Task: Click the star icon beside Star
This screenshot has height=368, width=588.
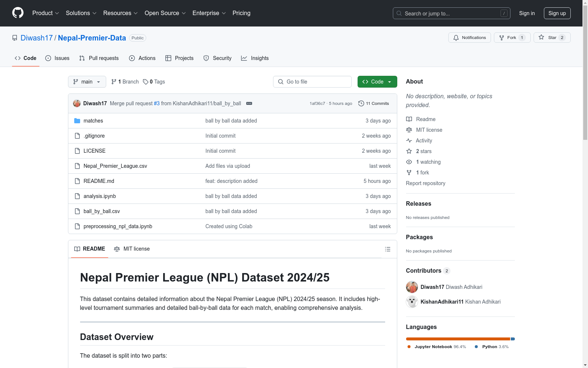Action: click(x=541, y=37)
